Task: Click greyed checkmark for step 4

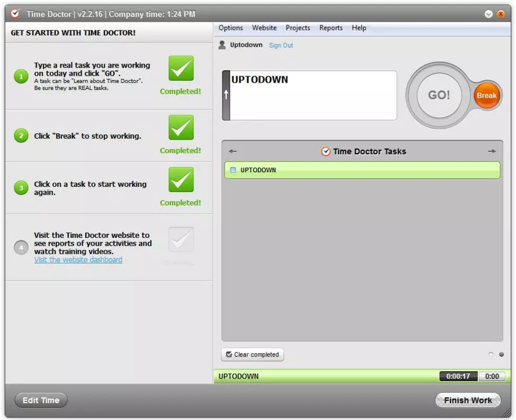Action: 181,239
